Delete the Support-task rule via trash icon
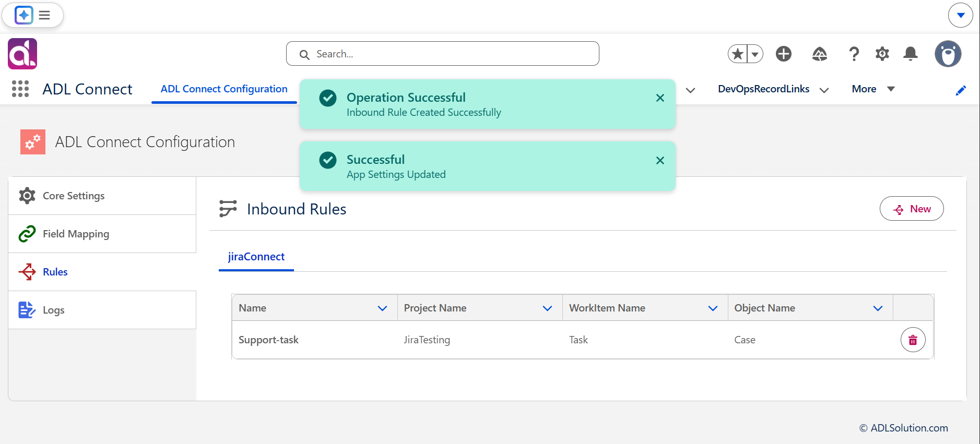Screen dimensions: 980x444 click(913, 340)
